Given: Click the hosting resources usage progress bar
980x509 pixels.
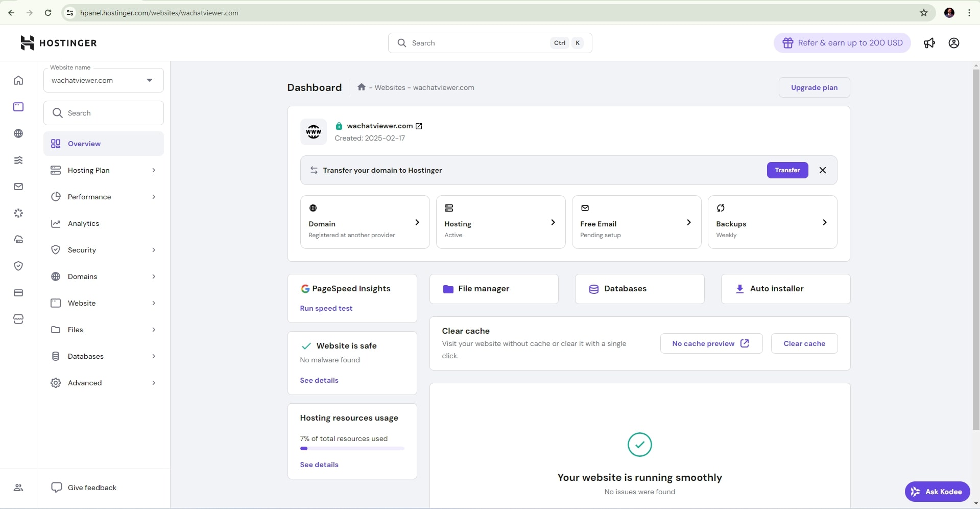Looking at the screenshot, I should tap(352, 449).
